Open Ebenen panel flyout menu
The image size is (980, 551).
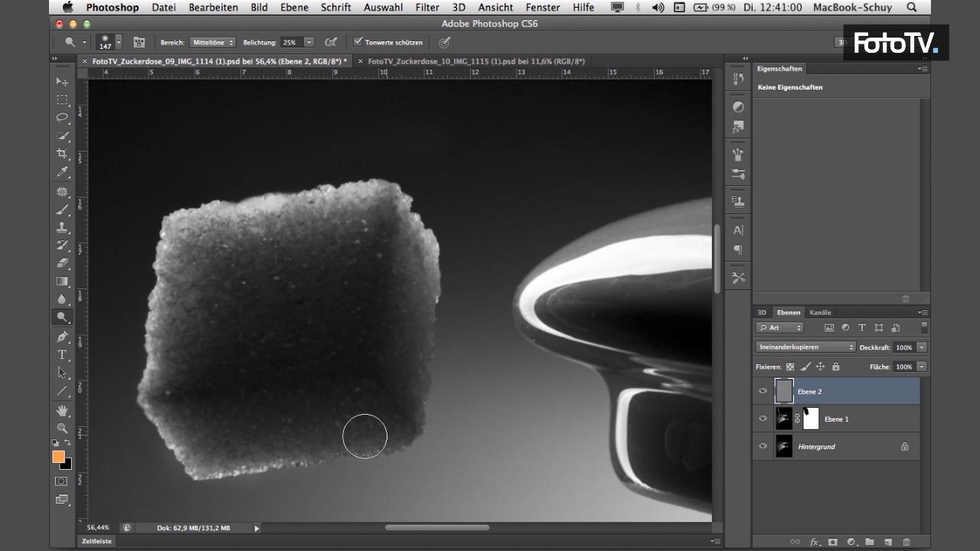924,312
